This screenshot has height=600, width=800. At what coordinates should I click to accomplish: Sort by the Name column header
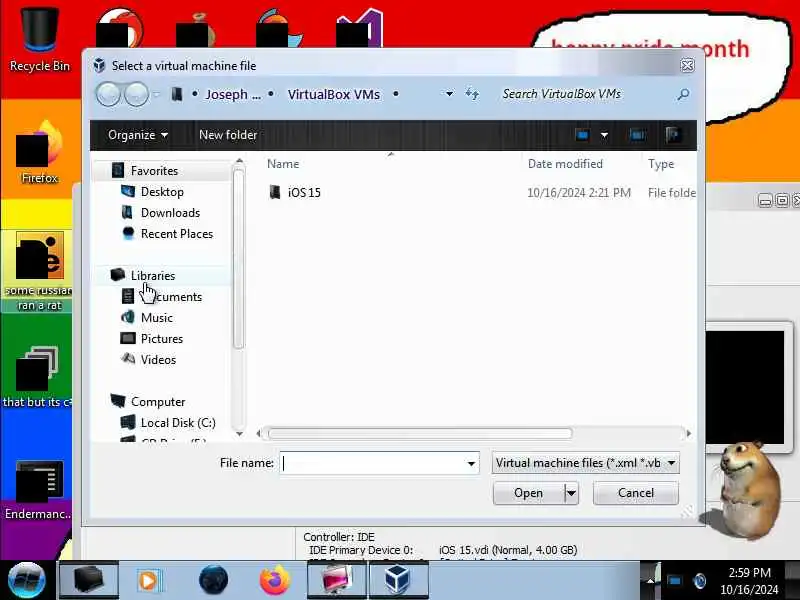pos(283,164)
